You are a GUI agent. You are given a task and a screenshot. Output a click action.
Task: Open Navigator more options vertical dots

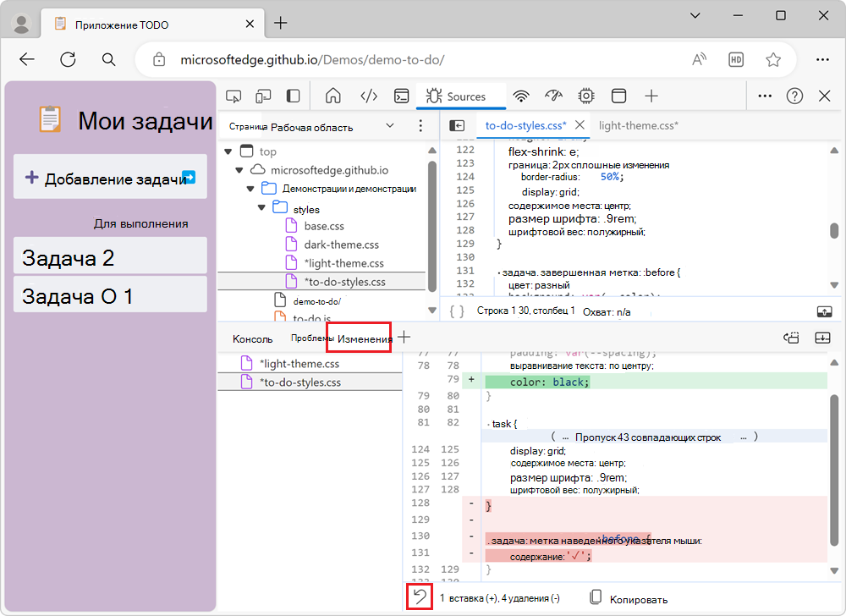point(420,126)
